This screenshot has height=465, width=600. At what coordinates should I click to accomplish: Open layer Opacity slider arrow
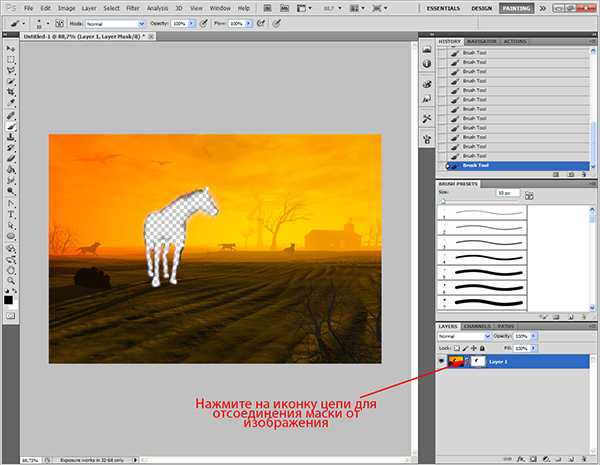533,336
